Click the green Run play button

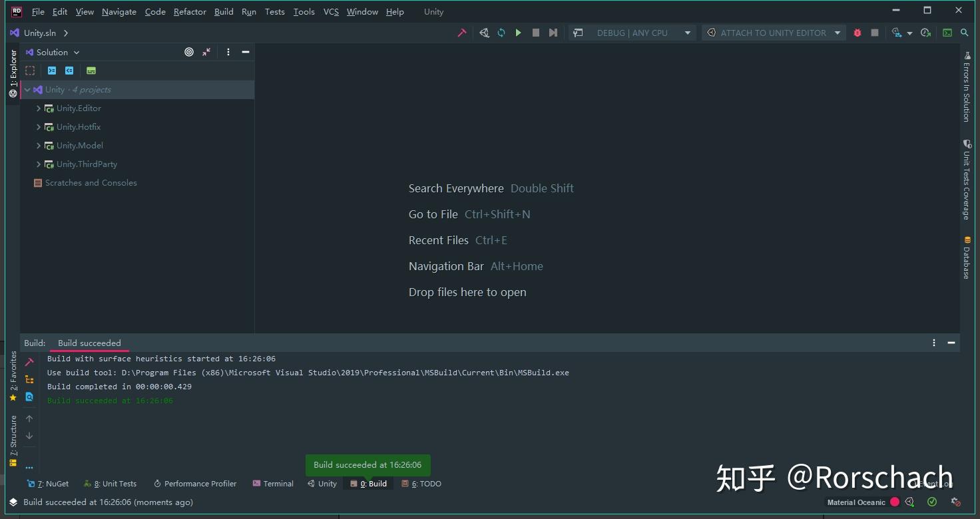(518, 33)
